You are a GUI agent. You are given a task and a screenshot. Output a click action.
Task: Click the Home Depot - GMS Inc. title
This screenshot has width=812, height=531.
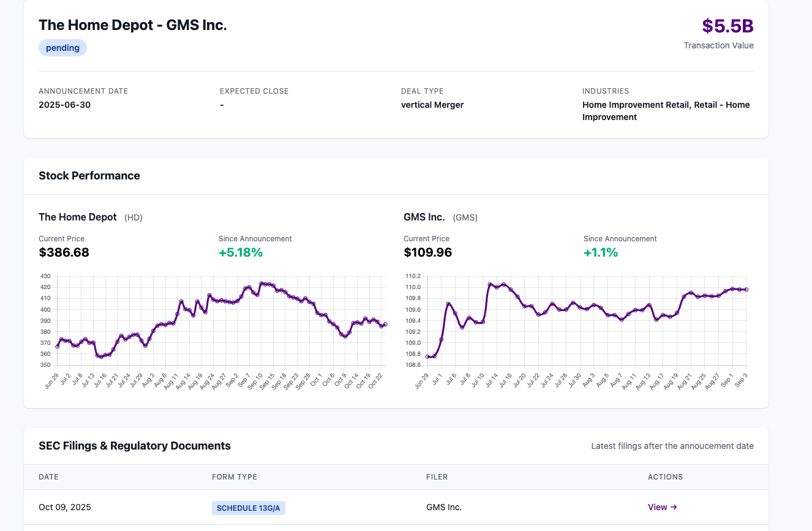(x=133, y=25)
